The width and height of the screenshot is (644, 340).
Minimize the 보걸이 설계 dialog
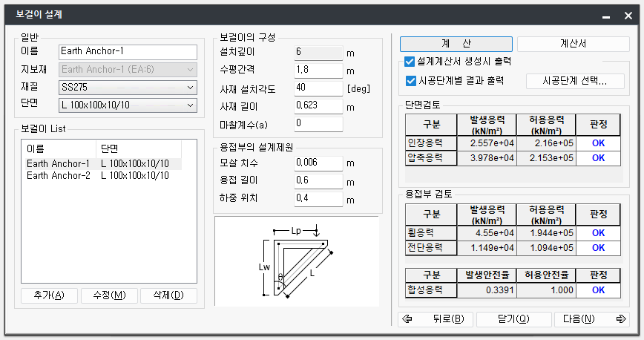(606, 16)
